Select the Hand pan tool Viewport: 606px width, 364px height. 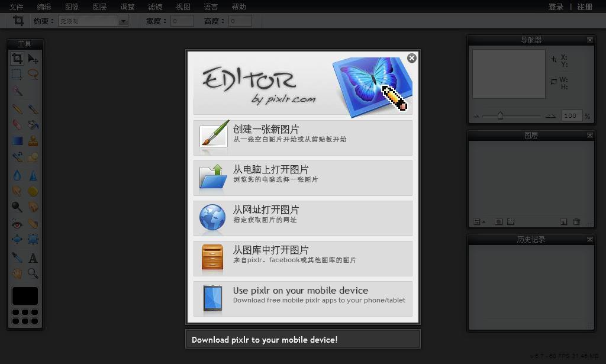coord(17,273)
